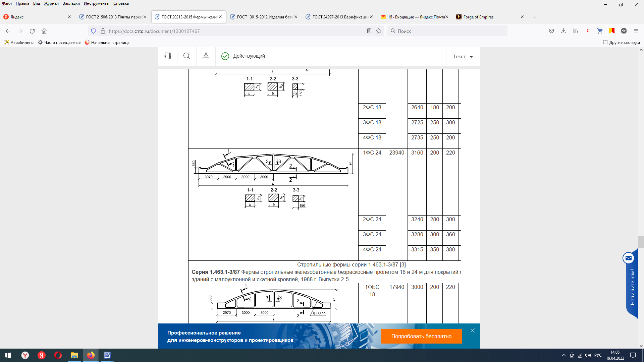Switch to the Word taskbar window
This screenshot has width=644, height=362.
point(107,355)
